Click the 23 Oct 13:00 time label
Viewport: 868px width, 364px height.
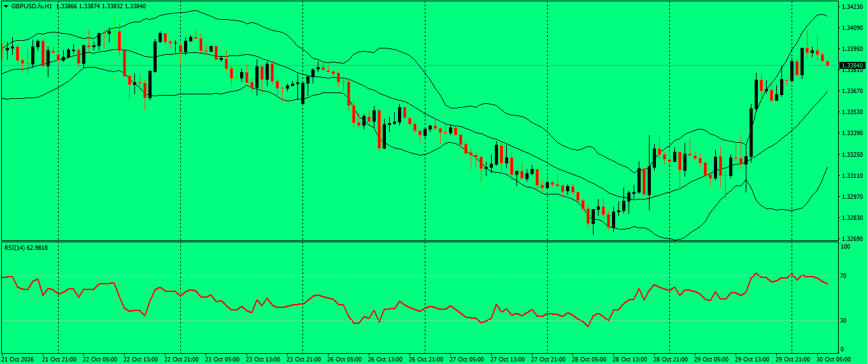(263, 360)
